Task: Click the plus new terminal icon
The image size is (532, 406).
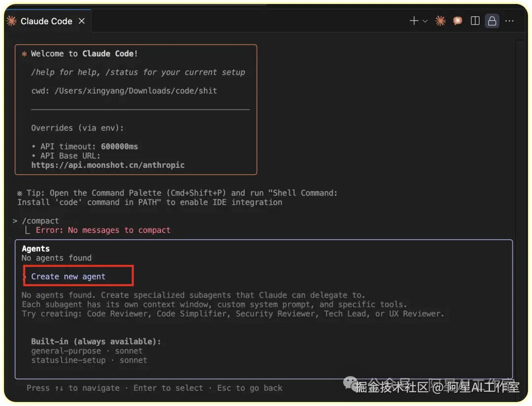Action: (x=414, y=21)
